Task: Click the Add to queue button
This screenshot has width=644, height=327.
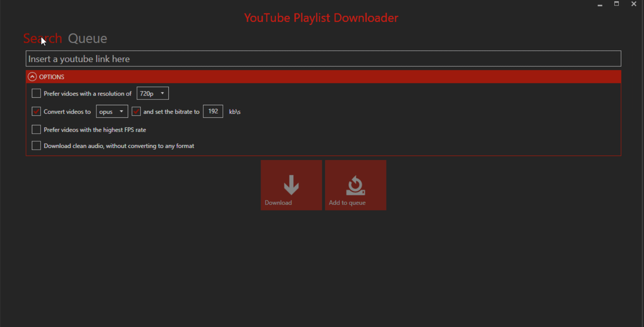Action: point(355,185)
